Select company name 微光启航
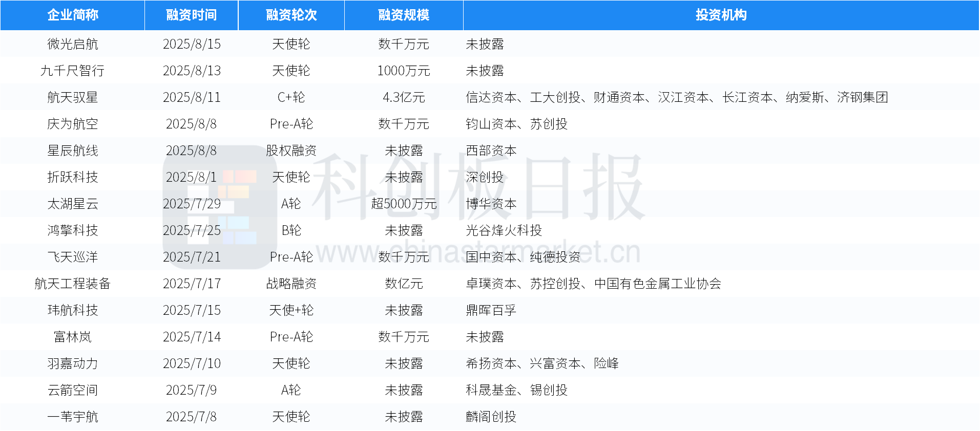This screenshot has height=431, width=980. coord(73,44)
